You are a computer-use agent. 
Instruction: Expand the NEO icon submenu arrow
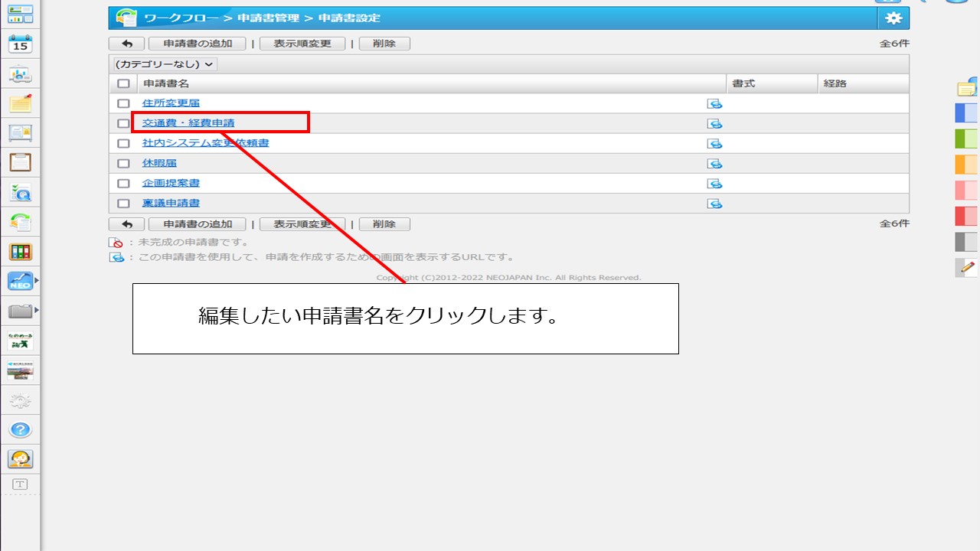pyautogui.click(x=37, y=282)
